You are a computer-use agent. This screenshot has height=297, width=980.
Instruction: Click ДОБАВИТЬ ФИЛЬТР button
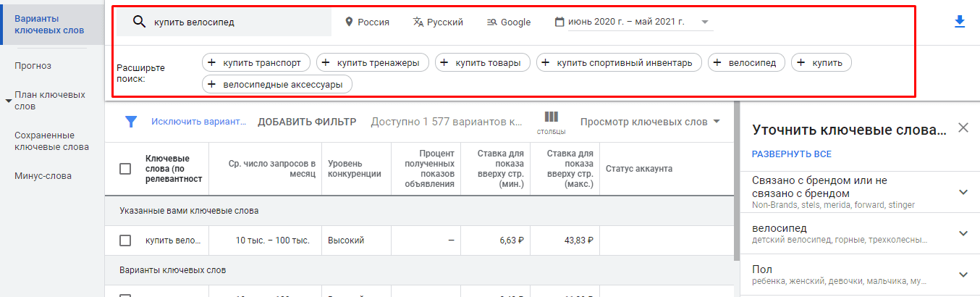[307, 122]
